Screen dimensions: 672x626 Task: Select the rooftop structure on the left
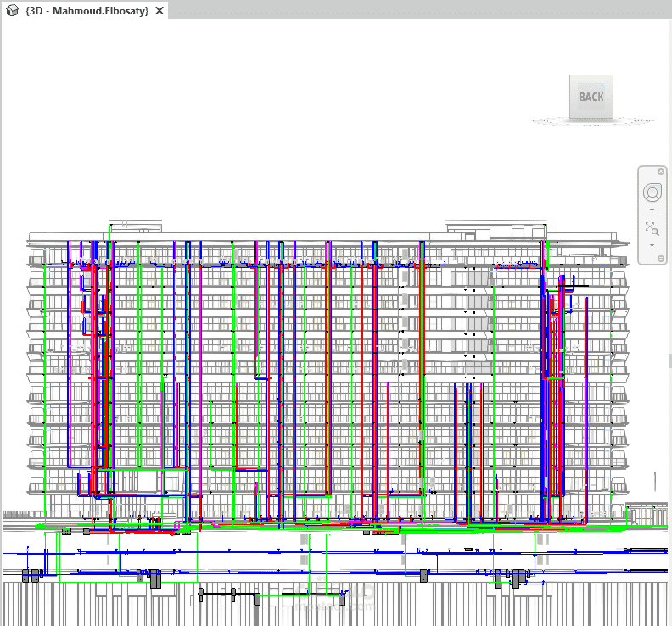tap(134, 231)
